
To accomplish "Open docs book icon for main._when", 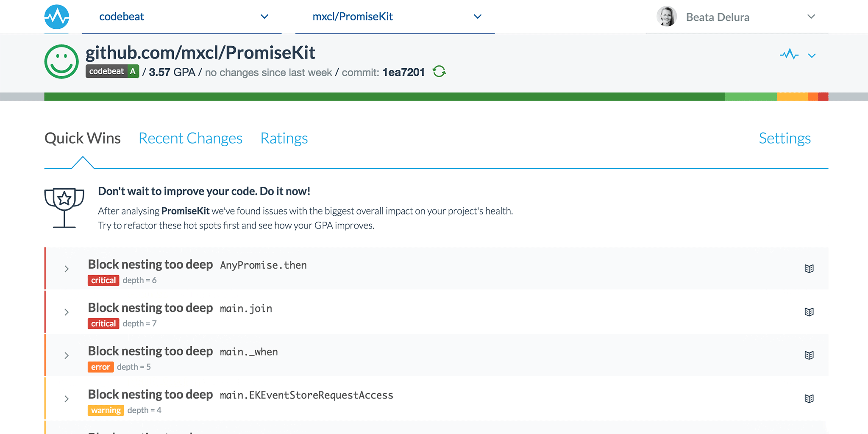I will coord(809,355).
